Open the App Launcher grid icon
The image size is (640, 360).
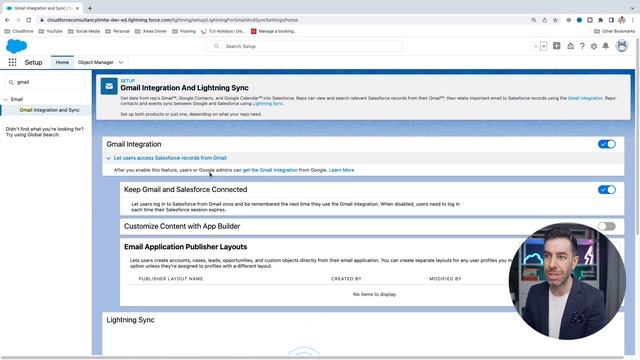tap(12, 62)
